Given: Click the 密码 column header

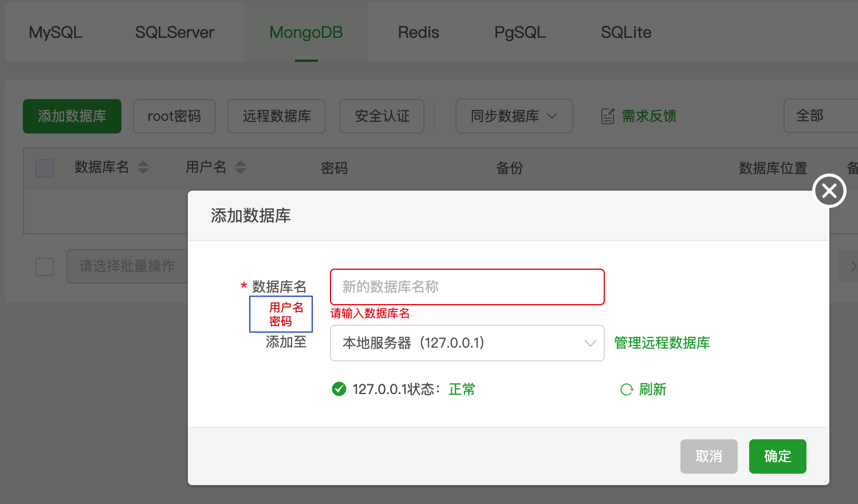Looking at the screenshot, I should coord(334,168).
